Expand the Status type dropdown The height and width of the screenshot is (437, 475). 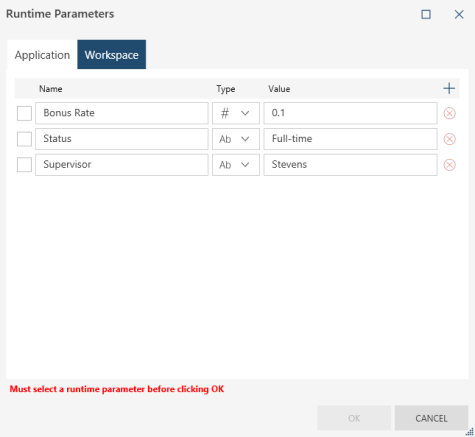pyautogui.click(x=236, y=139)
